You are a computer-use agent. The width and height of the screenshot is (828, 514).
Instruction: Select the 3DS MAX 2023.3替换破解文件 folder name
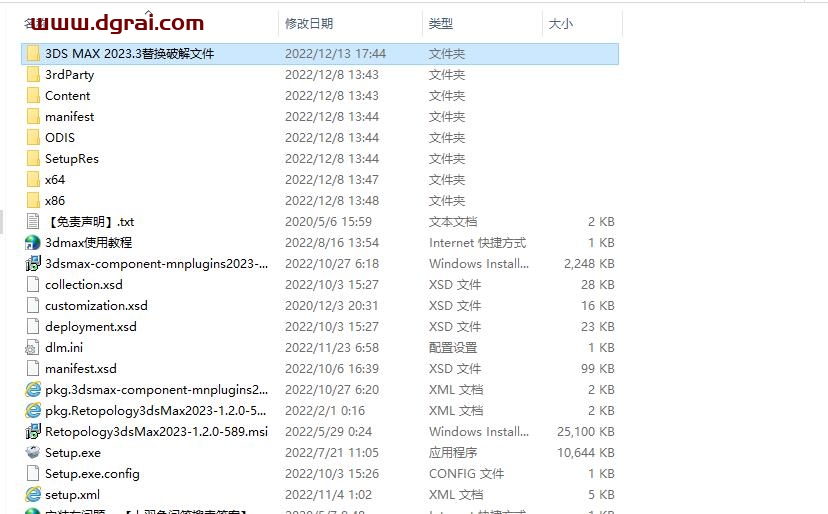[x=129, y=53]
